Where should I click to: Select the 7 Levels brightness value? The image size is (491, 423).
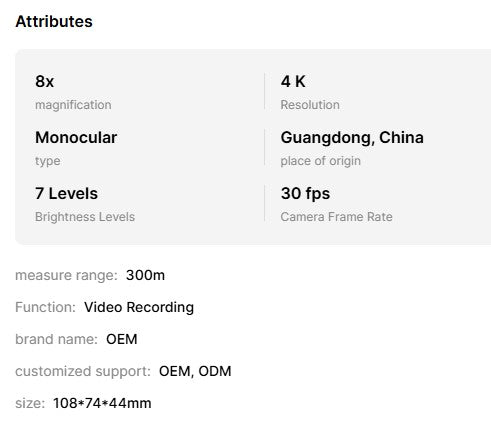pos(66,193)
